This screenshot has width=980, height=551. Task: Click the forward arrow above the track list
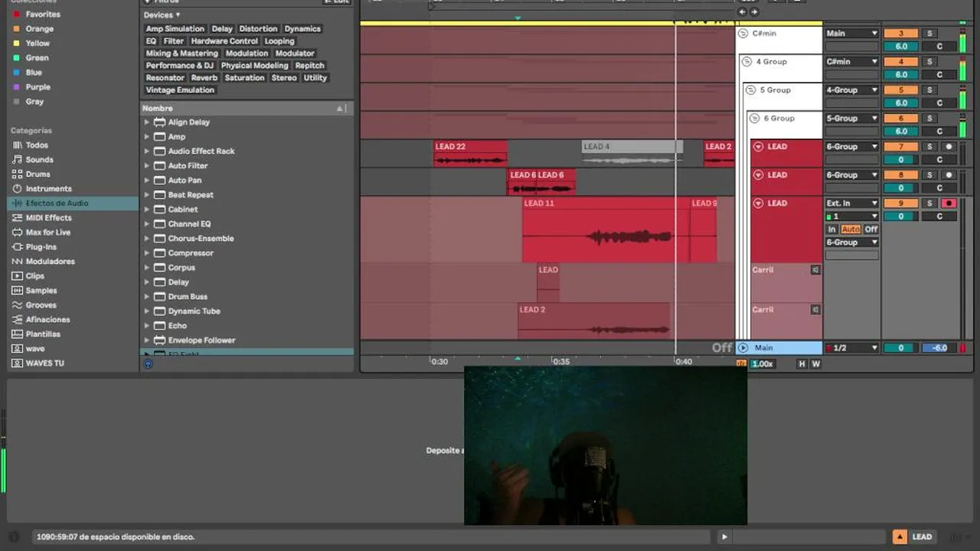coord(754,11)
